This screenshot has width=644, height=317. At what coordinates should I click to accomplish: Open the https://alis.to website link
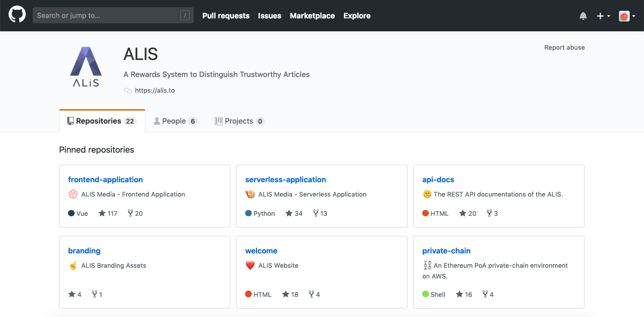tap(155, 90)
